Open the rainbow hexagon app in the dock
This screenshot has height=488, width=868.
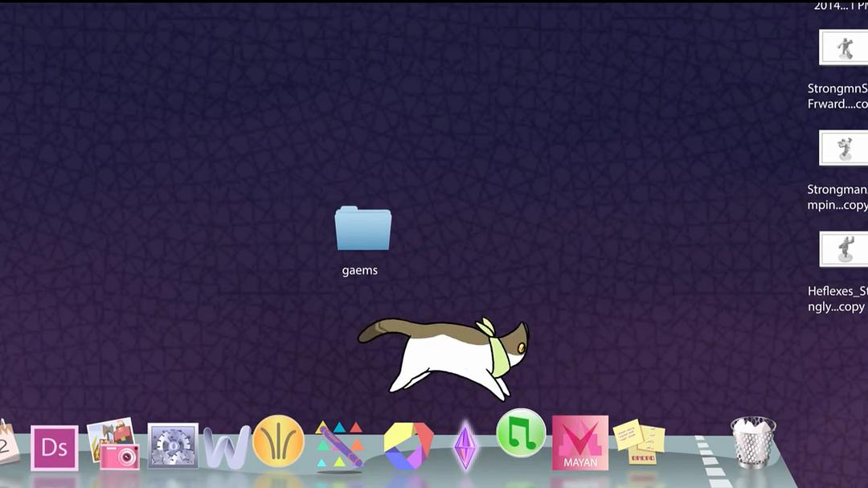pos(408,445)
